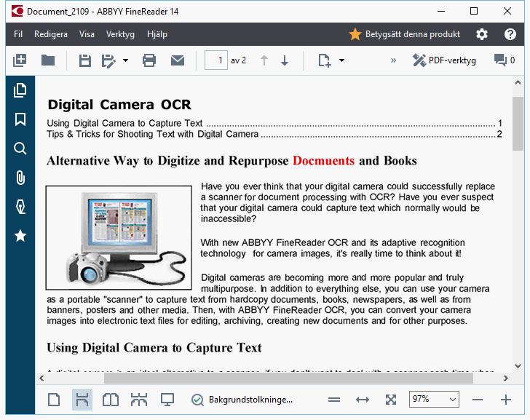The width and height of the screenshot is (530, 420).
Task: Switch to two-page scrolling view
Action: 139,400
